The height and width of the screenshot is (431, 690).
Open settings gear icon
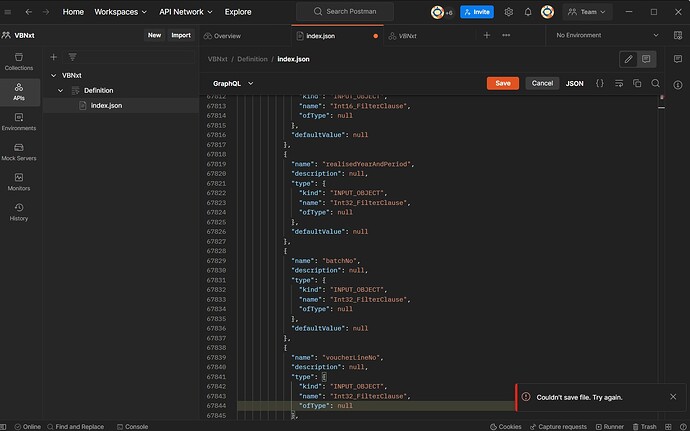click(x=509, y=12)
